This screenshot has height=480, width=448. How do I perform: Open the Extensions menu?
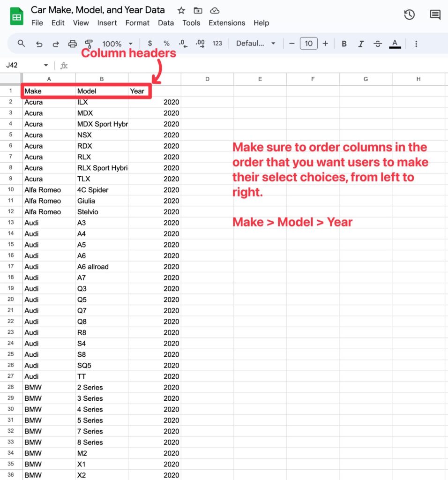click(x=227, y=22)
